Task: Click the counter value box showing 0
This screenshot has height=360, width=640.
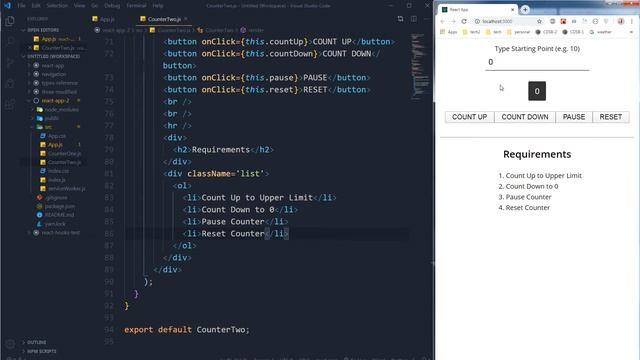Action: click(537, 91)
